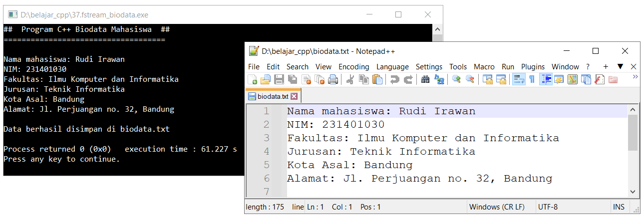Toggle the Function List panel icon
The width and height of the screenshot is (644, 218).
tap(599, 79)
